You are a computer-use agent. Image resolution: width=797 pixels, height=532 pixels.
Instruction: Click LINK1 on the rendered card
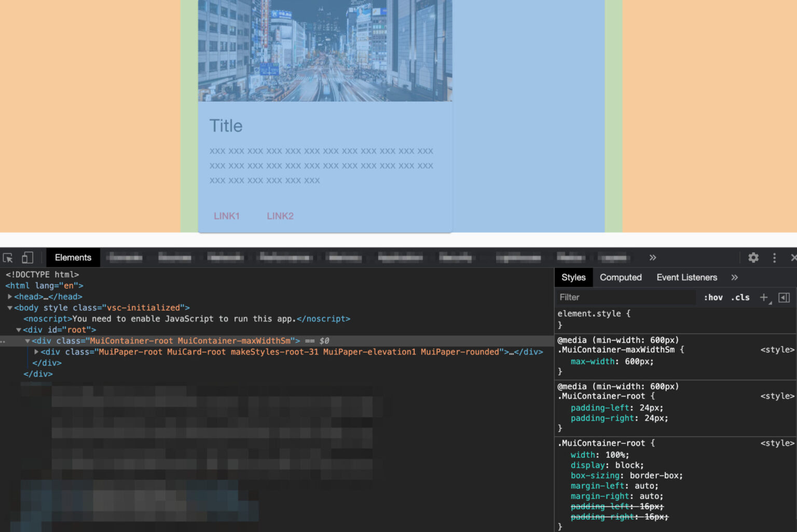coord(226,216)
